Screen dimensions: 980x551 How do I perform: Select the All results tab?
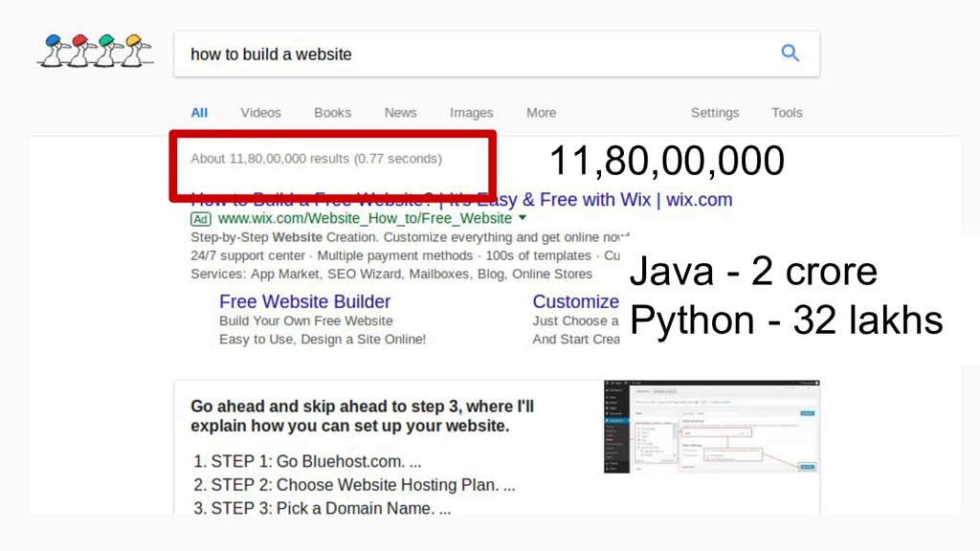(x=199, y=113)
